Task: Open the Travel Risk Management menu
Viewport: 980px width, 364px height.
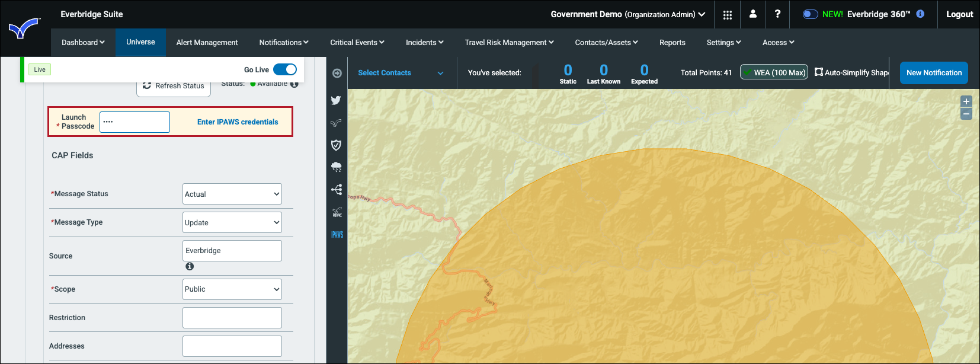Action: (x=510, y=43)
